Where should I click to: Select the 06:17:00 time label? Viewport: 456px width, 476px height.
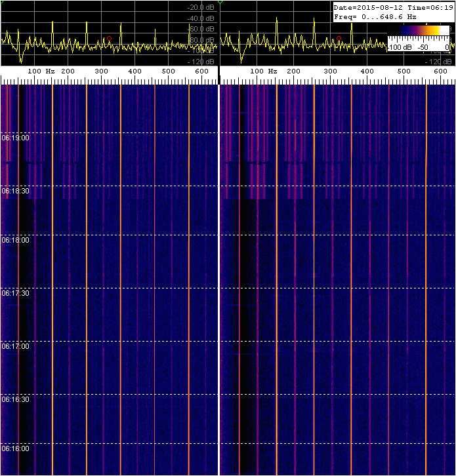(x=16, y=346)
